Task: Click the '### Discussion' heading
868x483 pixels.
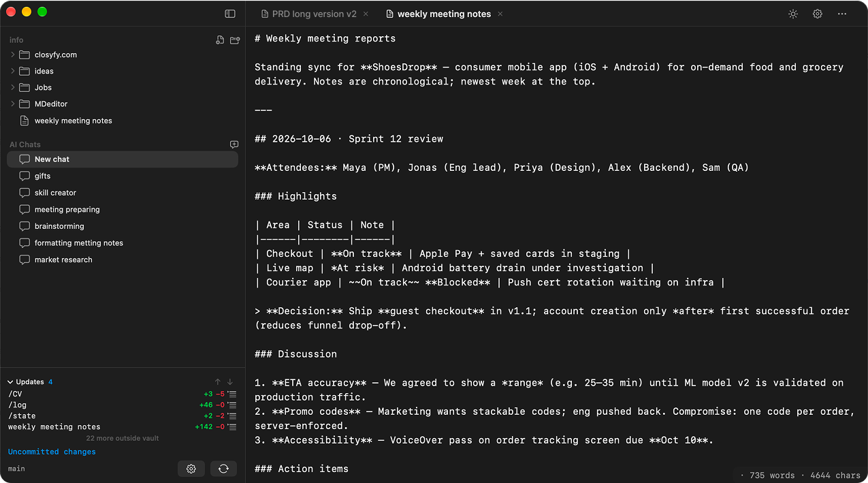Action: (295, 354)
